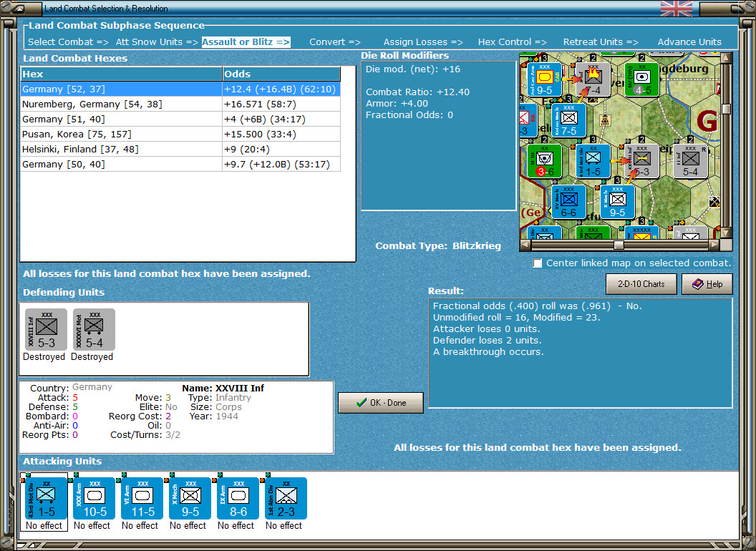This screenshot has height=551, width=756.
Task: Click the Hex column header
Action: [121, 74]
